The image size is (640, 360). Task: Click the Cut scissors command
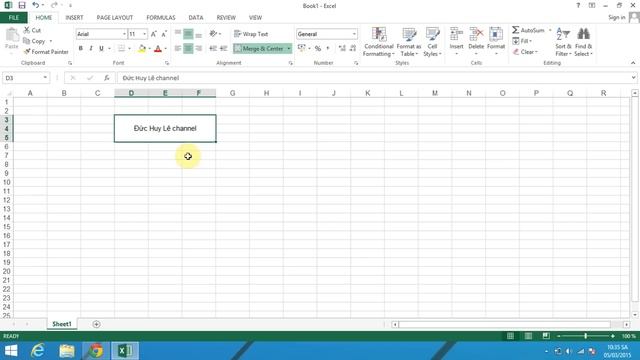tap(32, 30)
